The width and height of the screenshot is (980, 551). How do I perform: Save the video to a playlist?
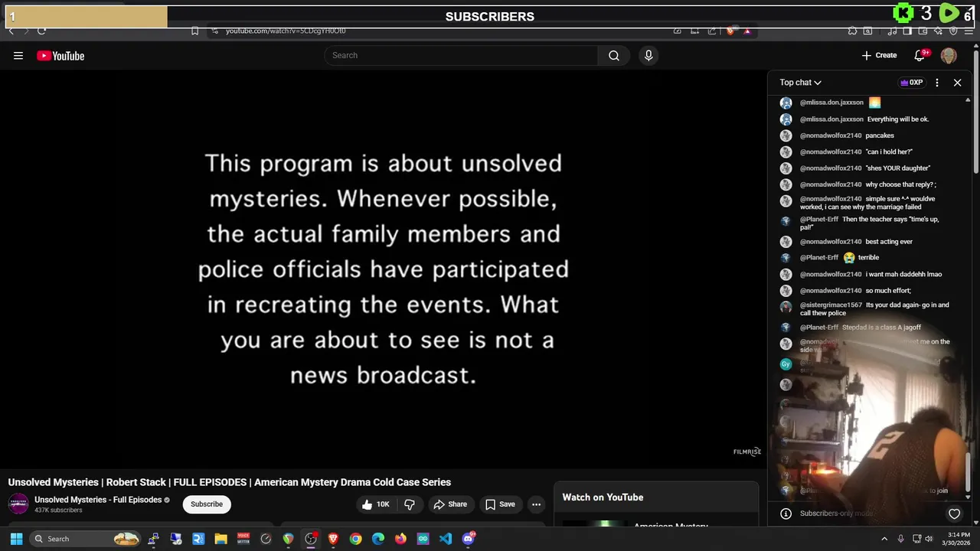click(500, 504)
